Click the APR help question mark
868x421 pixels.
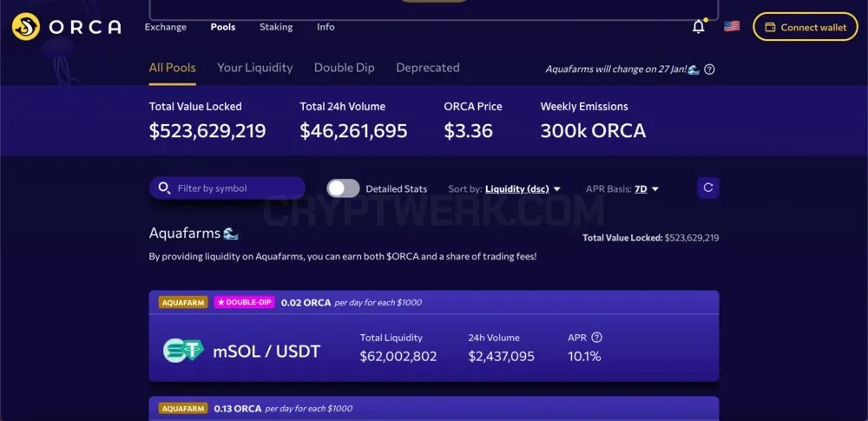click(x=596, y=338)
